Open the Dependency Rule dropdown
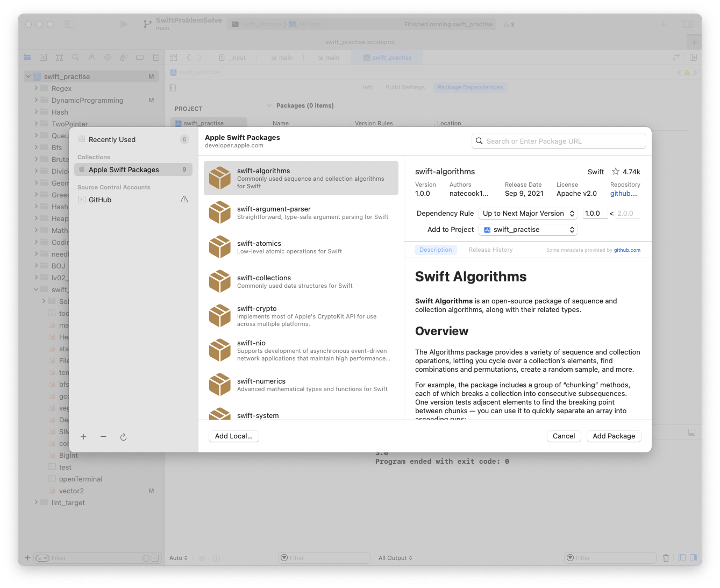 tap(528, 214)
